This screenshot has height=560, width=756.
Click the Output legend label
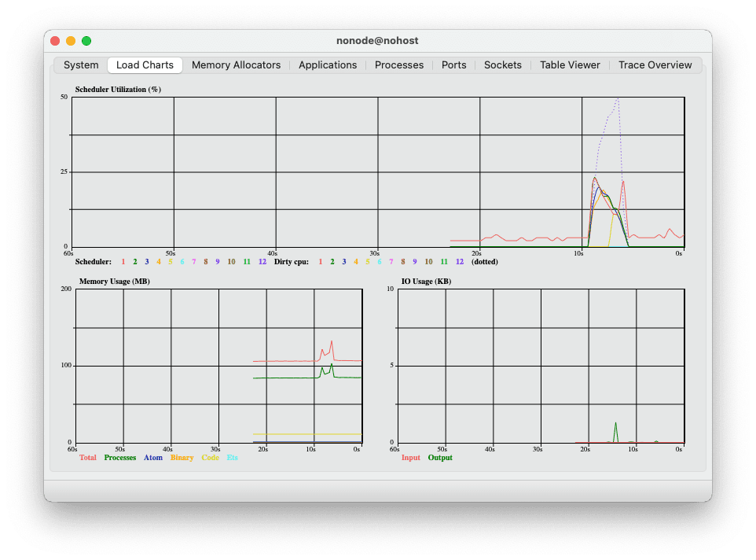click(x=440, y=457)
